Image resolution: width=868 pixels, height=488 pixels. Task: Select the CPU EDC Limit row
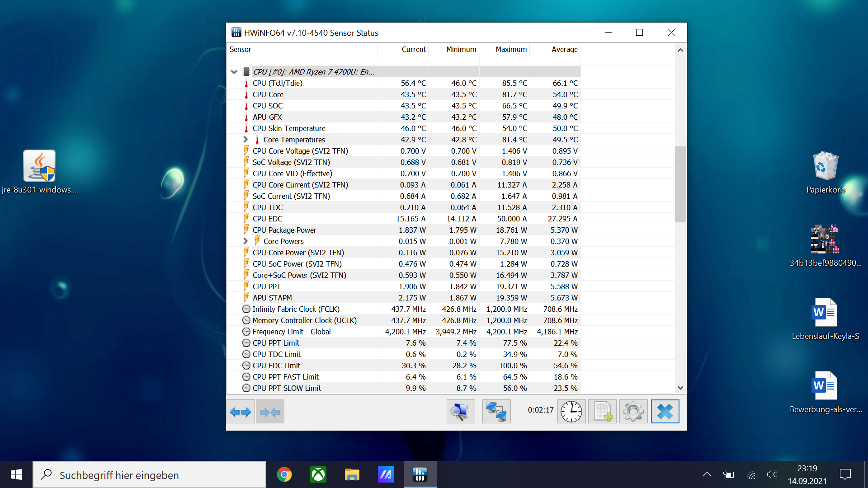click(276, 366)
